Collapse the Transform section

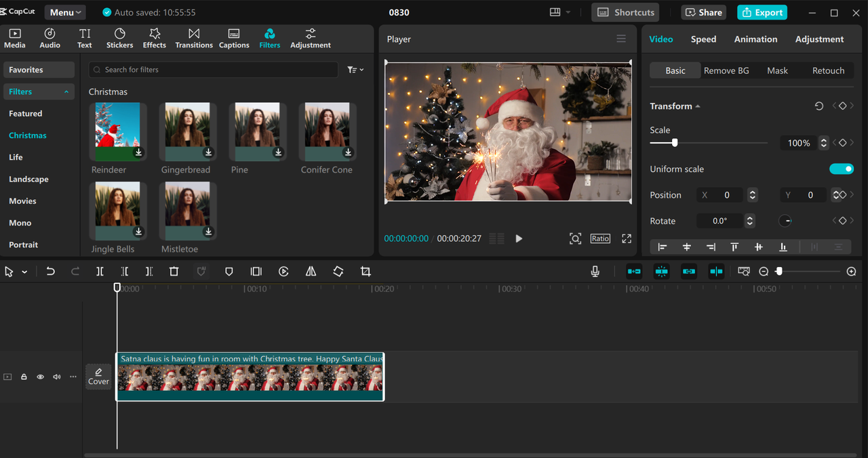tap(698, 106)
